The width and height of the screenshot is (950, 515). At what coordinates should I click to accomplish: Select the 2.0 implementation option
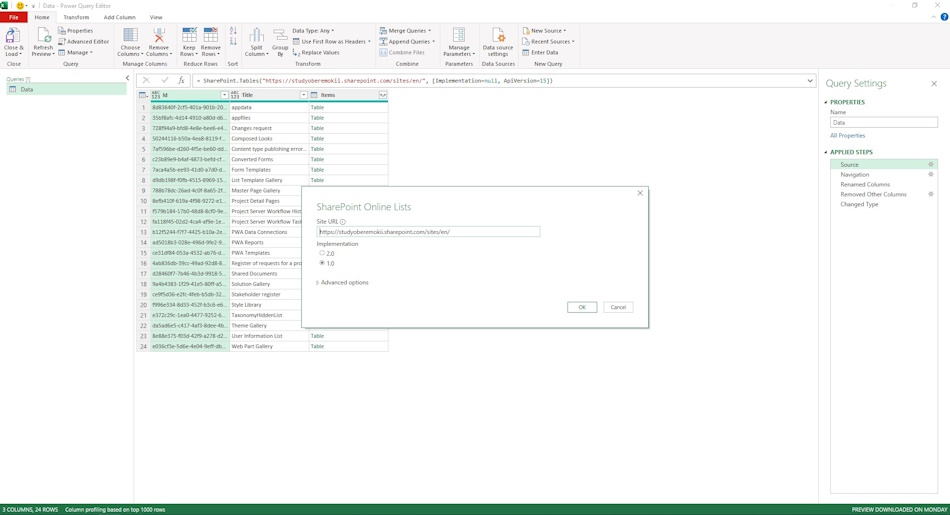(322, 253)
